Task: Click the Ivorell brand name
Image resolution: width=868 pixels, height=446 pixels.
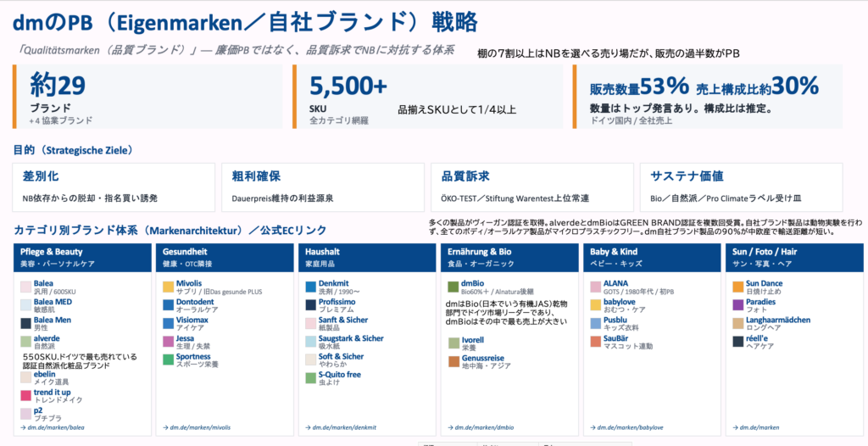Action: point(473,340)
